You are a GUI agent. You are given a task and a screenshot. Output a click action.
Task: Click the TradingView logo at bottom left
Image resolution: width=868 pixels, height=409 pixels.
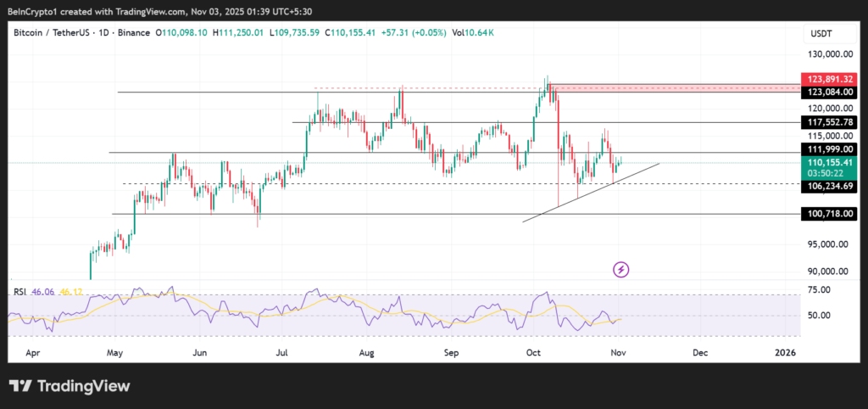[70, 386]
